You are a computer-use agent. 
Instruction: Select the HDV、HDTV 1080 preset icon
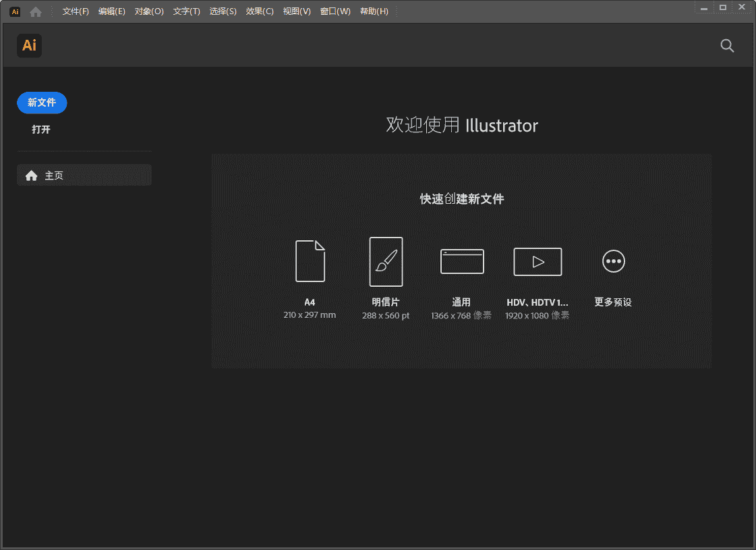[537, 262]
